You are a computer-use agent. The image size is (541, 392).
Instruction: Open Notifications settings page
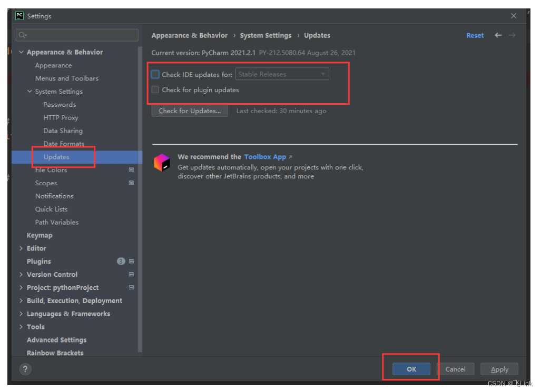[x=54, y=196]
